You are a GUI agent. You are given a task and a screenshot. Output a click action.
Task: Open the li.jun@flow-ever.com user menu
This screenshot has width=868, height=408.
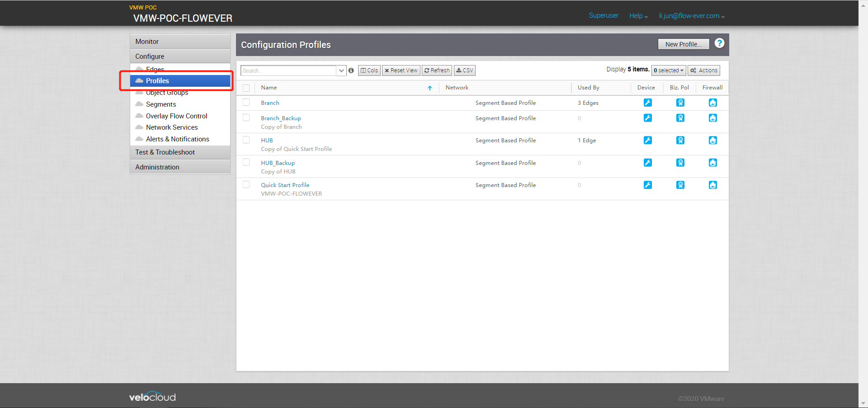click(692, 16)
